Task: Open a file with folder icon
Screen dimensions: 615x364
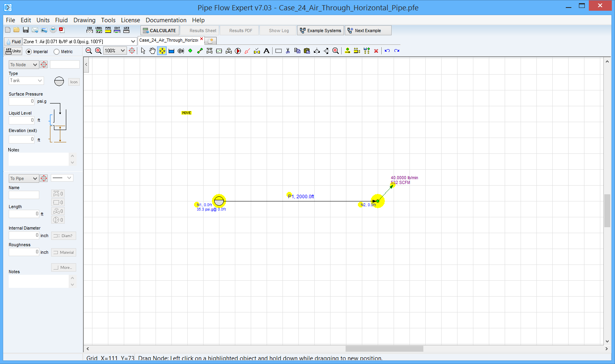Action: tap(17, 30)
